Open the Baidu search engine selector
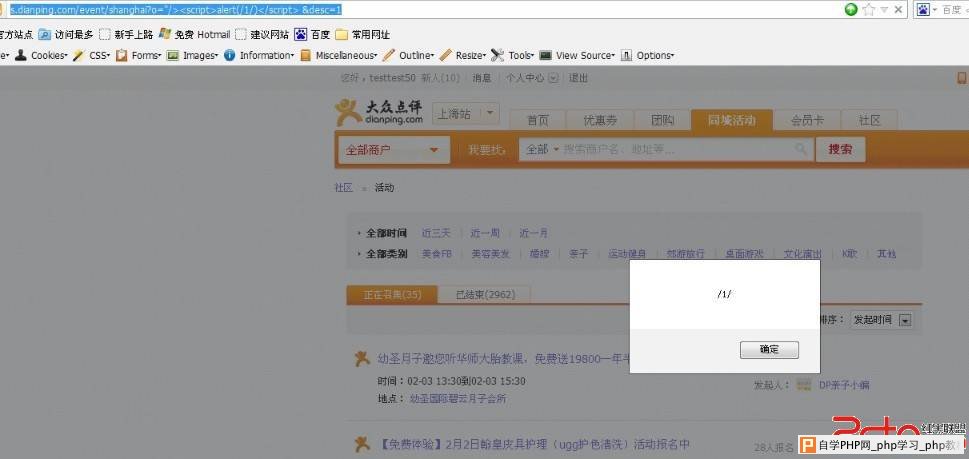The height and width of the screenshot is (459, 969). click(926, 10)
